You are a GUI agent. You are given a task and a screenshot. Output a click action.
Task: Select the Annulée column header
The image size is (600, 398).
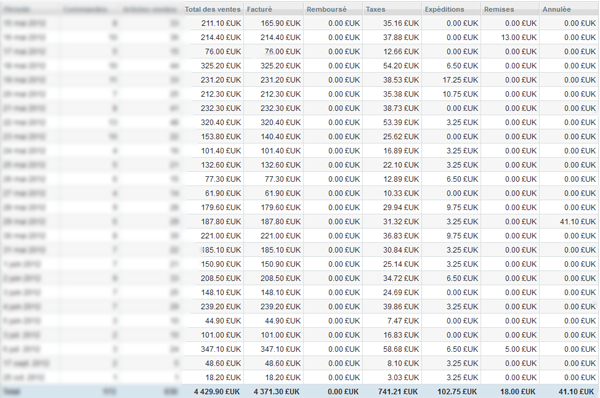pos(569,9)
